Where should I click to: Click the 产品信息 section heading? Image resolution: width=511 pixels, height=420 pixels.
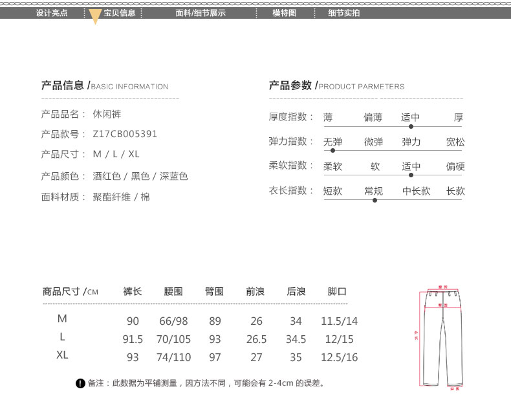(63, 85)
